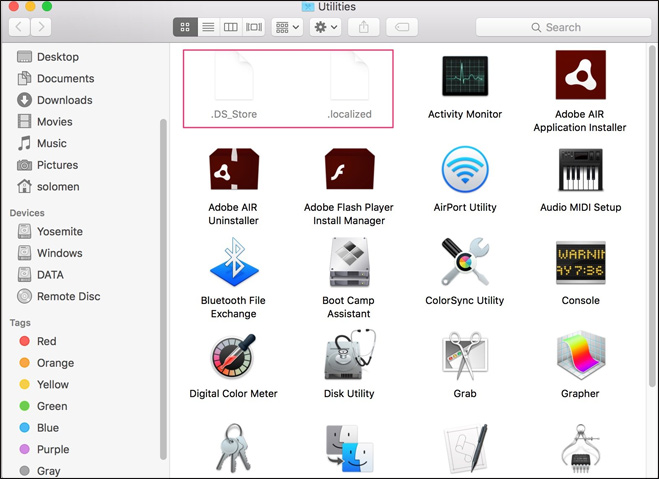Open Disk Utility icon
Screen dimensions: 659x479
point(350,355)
